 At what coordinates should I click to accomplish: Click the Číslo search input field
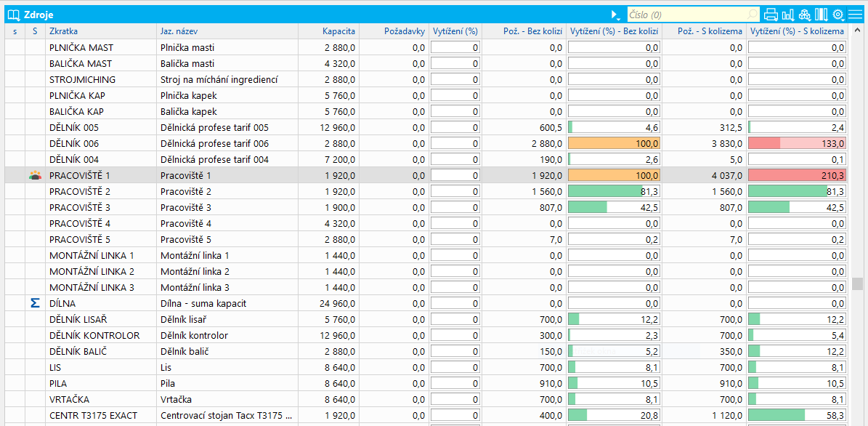(683, 15)
